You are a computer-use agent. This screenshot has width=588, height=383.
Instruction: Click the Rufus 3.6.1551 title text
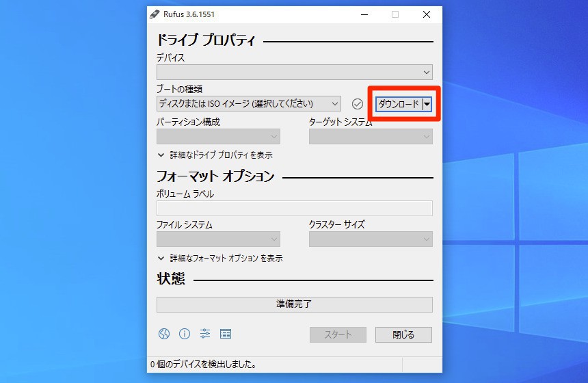pos(189,14)
